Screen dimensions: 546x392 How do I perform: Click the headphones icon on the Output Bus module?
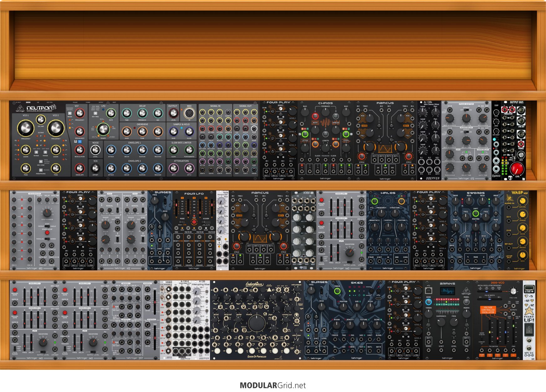coord(521,159)
